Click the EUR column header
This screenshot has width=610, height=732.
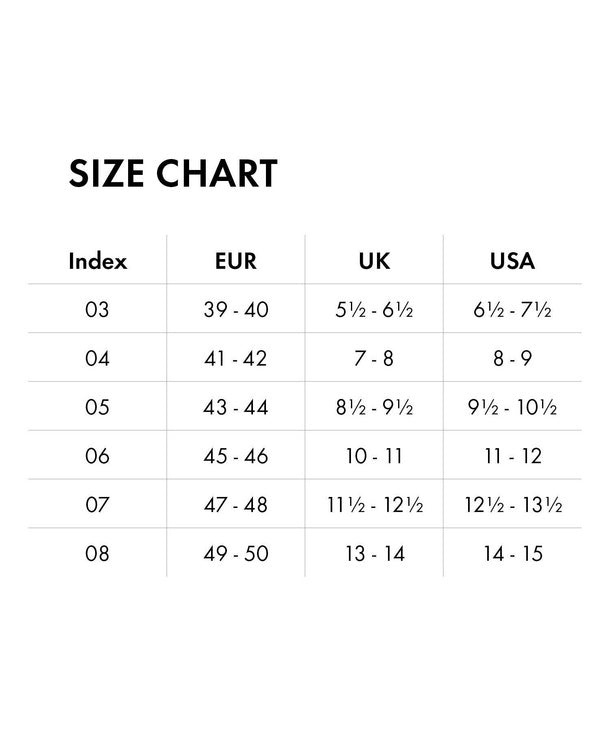point(236,262)
